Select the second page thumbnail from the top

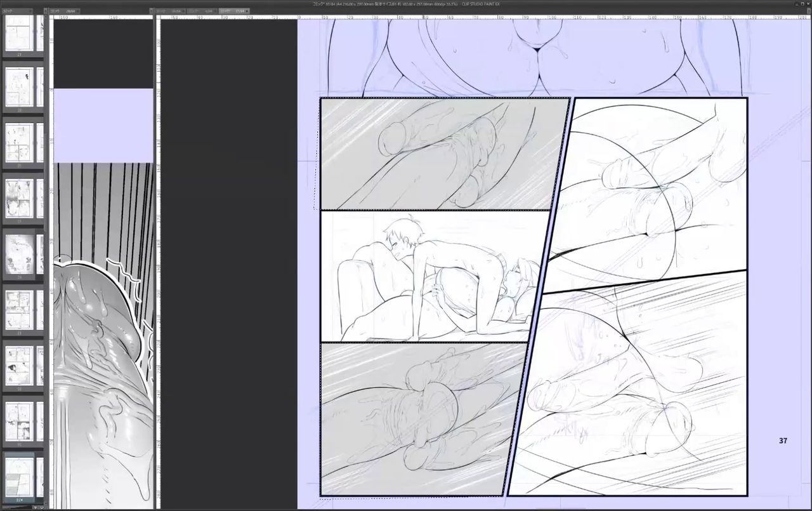click(x=18, y=87)
